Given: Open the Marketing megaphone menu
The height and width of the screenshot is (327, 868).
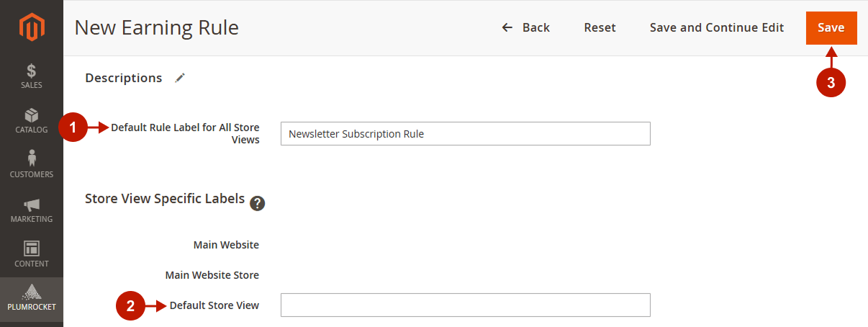Looking at the screenshot, I should tap(31, 210).
